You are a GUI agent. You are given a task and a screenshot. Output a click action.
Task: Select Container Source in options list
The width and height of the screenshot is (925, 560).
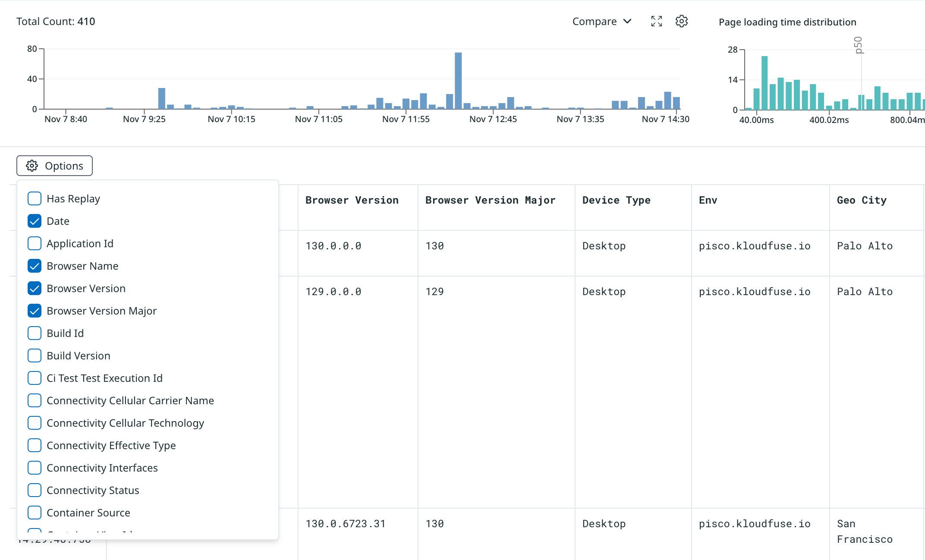(35, 513)
